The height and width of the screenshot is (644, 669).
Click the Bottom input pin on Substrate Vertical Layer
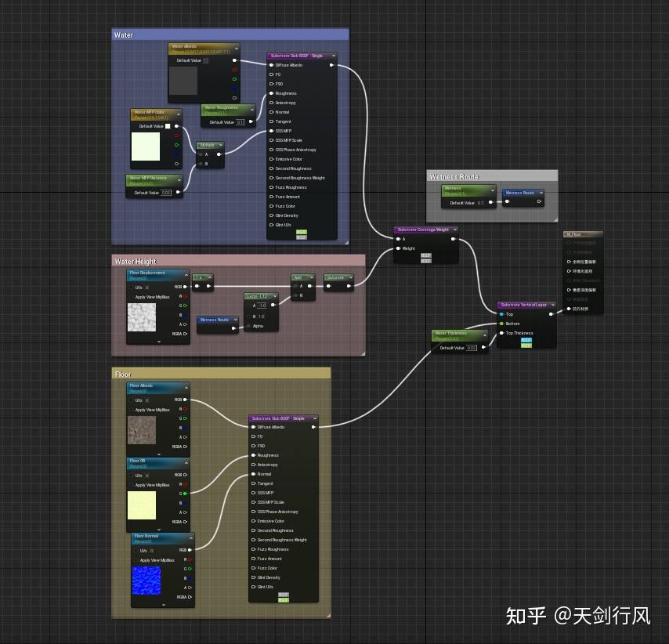pos(501,324)
